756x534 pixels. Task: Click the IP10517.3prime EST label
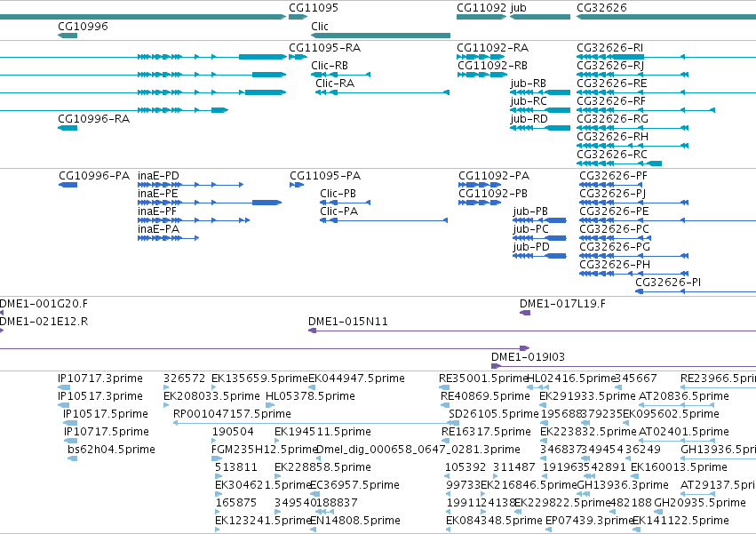[100, 397]
